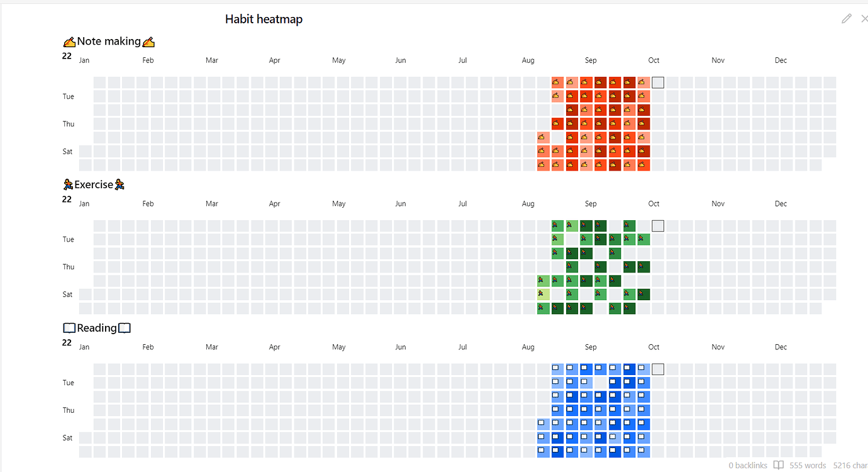The image size is (868, 472).
Task: Click the lime-yellow Saturday cell in Exercise heatmap
Action: click(543, 295)
